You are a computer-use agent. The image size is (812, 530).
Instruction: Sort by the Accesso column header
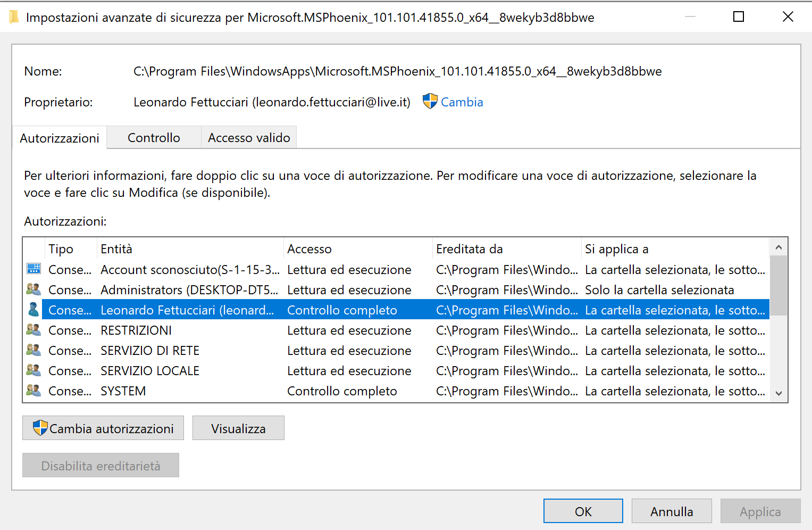pos(358,249)
